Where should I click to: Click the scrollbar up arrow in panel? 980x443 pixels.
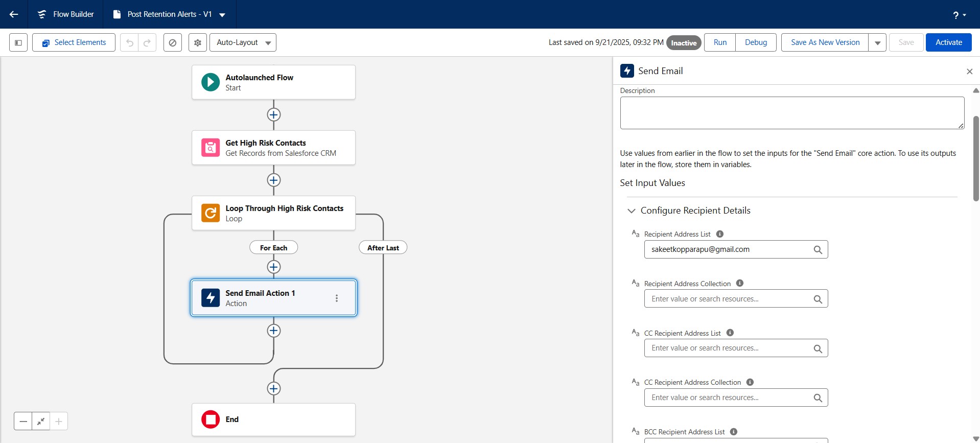976,90
